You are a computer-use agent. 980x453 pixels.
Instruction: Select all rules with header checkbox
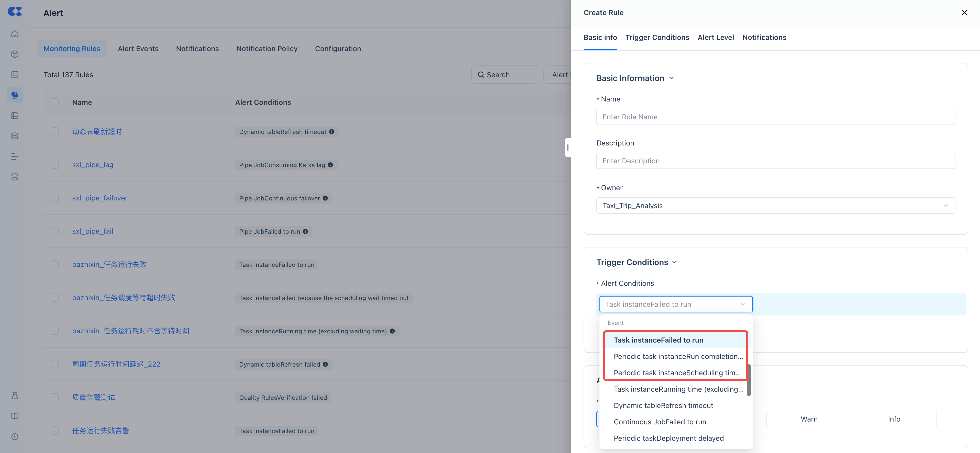pyautogui.click(x=55, y=102)
